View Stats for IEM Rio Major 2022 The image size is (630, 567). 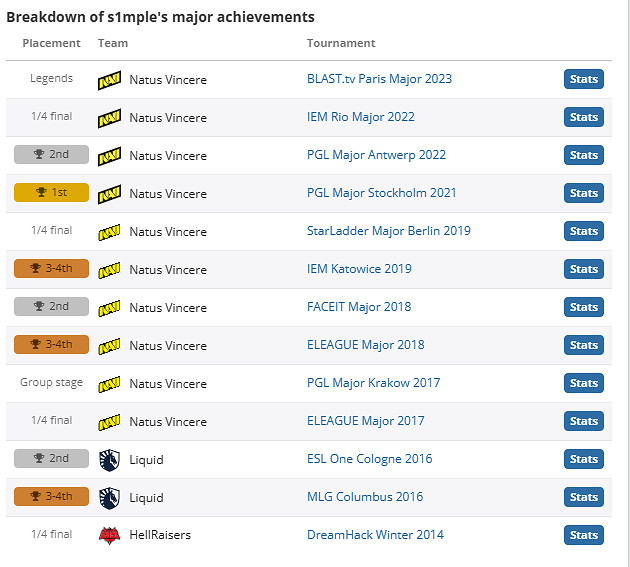(x=583, y=117)
